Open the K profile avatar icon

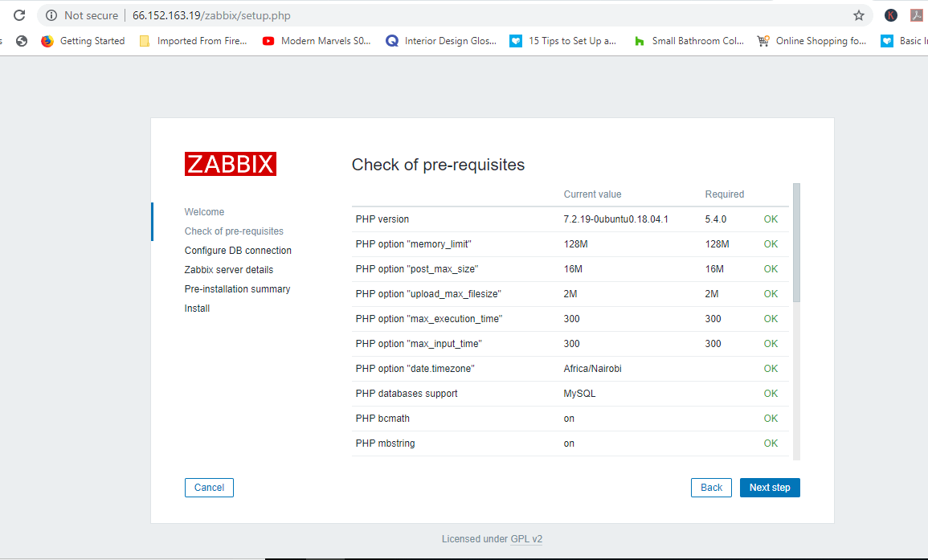pos(891,15)
